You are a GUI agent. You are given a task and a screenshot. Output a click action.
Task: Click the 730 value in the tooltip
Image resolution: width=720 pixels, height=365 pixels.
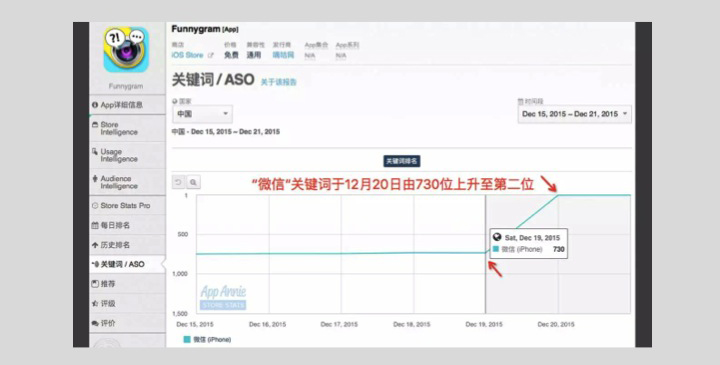(558, 249)
